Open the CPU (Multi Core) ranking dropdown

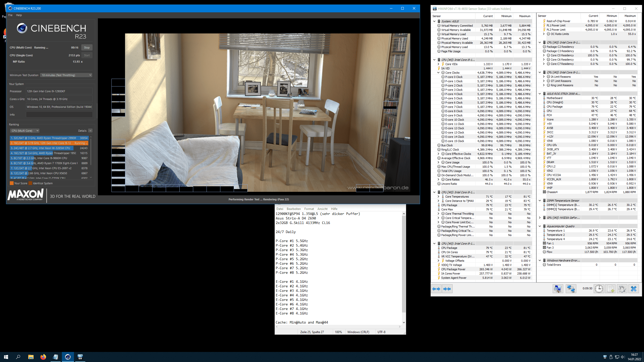click(x=25, y=131)
